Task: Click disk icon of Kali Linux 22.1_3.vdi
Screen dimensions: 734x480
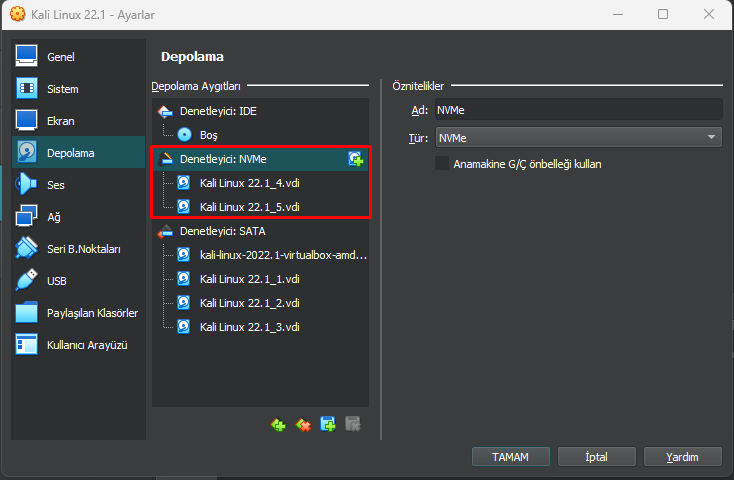Action: (x=184, y=327)
